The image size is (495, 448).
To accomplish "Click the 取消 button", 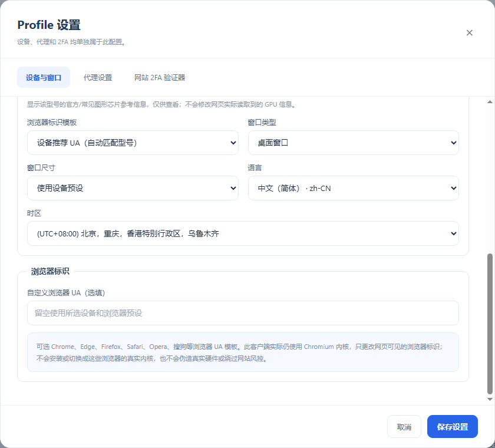I will click(x=404, y=427).
